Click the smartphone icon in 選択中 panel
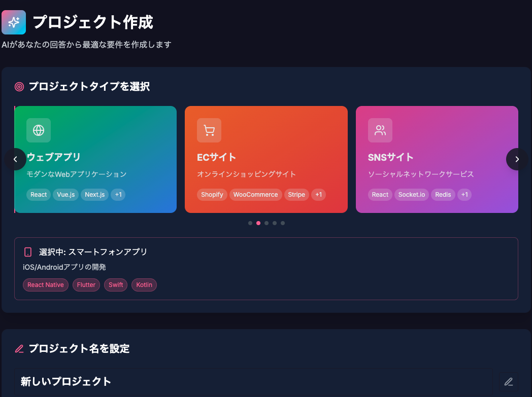This screenshot has width=532, height=397. click(x=28, y=252)
